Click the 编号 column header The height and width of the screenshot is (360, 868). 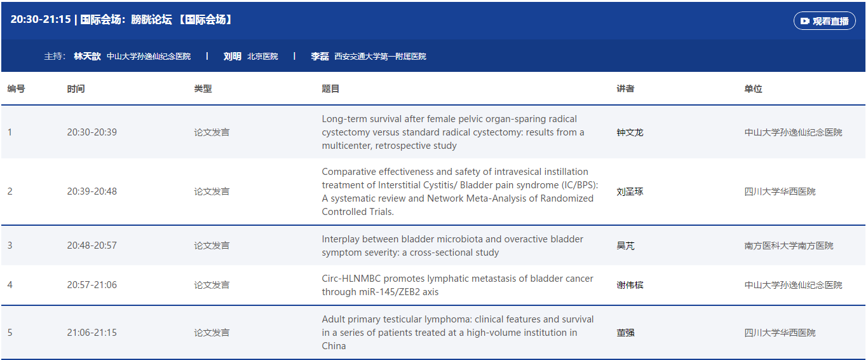[17, 89]
